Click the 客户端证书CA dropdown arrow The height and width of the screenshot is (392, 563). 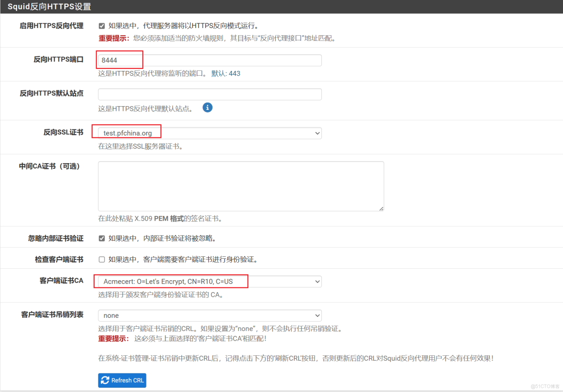[317, 281]
